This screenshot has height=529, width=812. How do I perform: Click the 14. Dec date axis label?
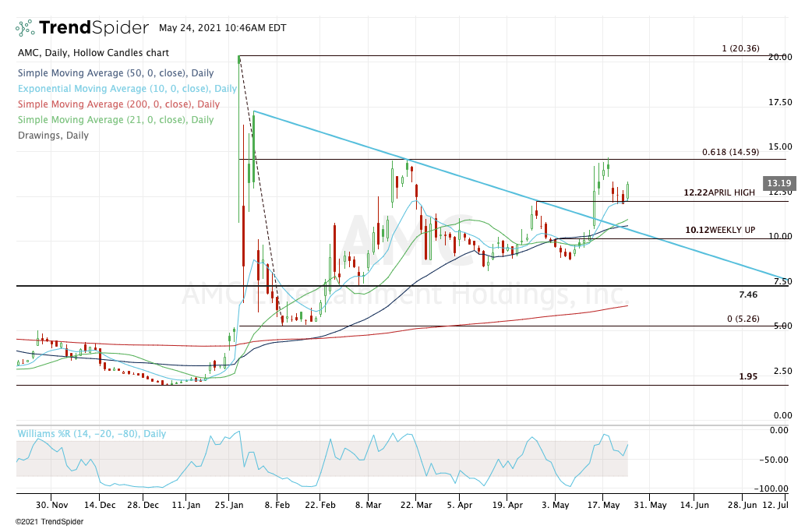point(100,505)
